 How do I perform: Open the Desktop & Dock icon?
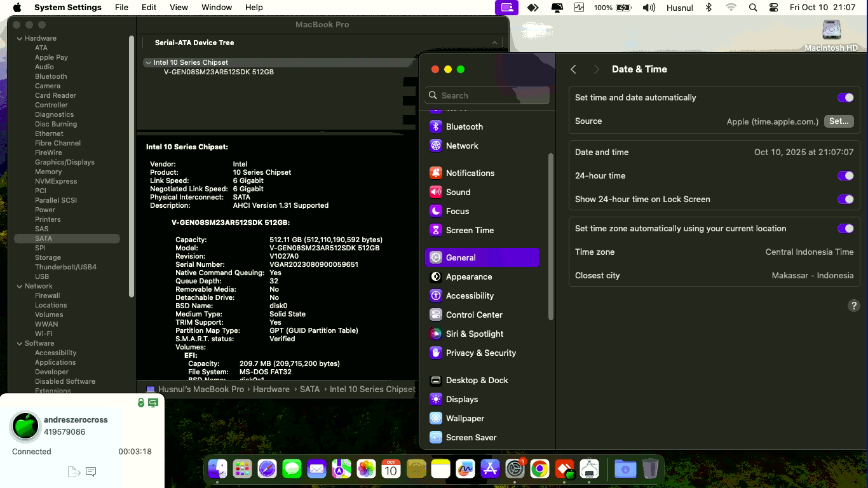[x=435, y=380]
